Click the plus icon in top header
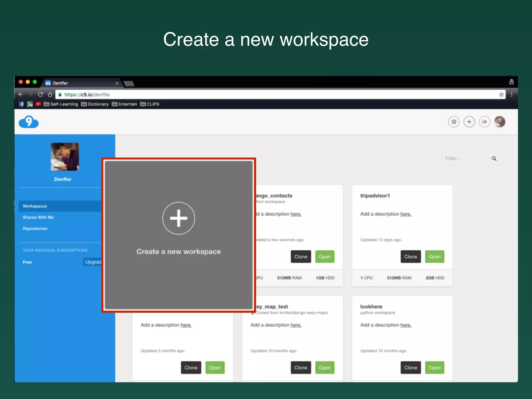 coord(469,122)
